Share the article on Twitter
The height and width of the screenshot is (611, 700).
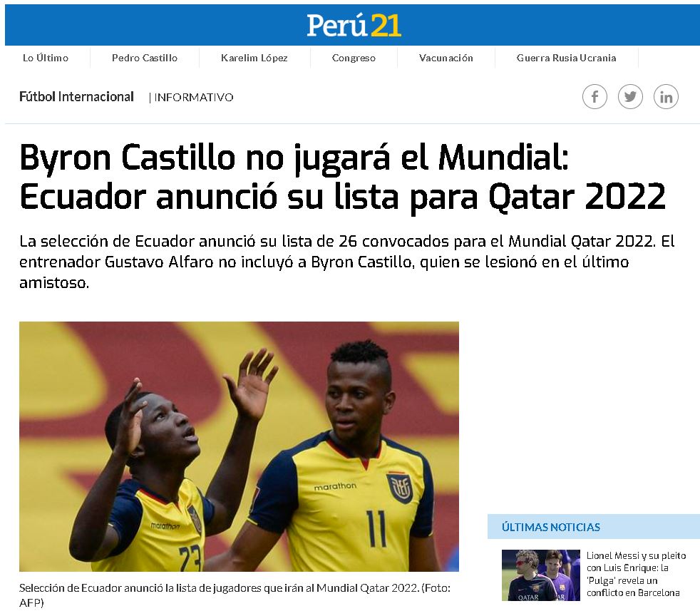(x=630, y=96)
